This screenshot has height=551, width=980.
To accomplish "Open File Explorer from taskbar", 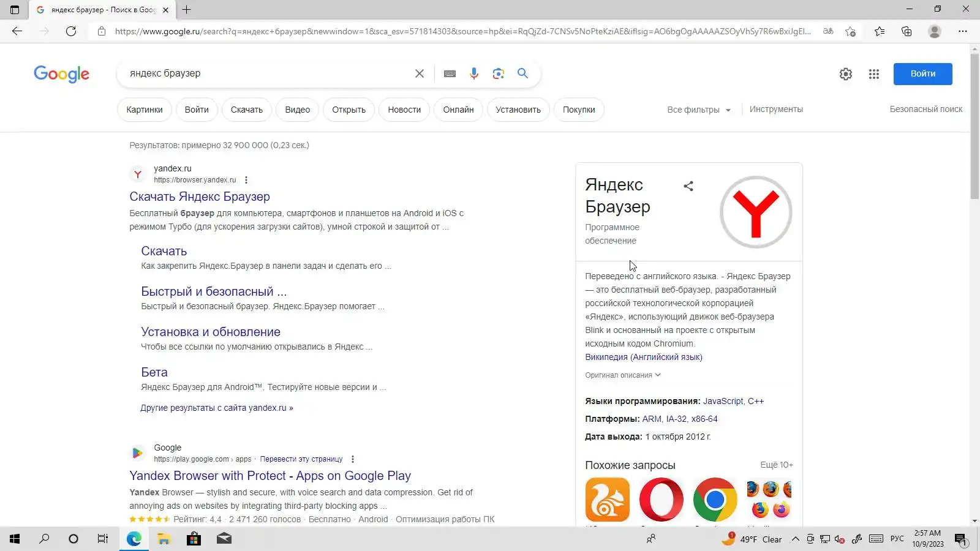I will (x=164, y=539).
